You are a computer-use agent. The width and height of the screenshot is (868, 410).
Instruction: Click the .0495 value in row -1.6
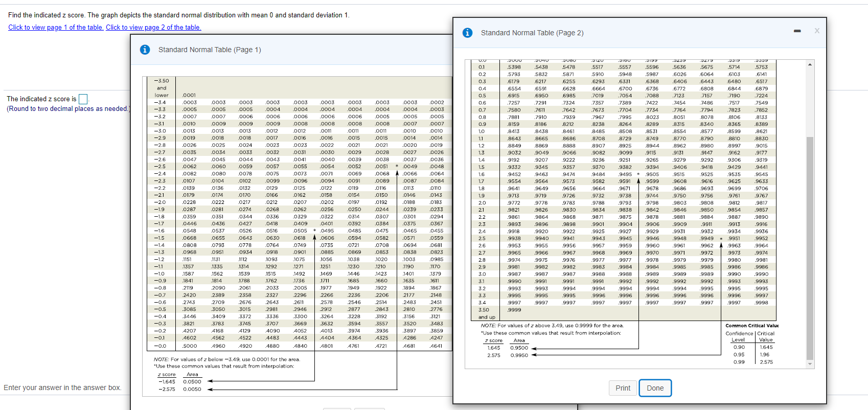(x=327, y=231)
